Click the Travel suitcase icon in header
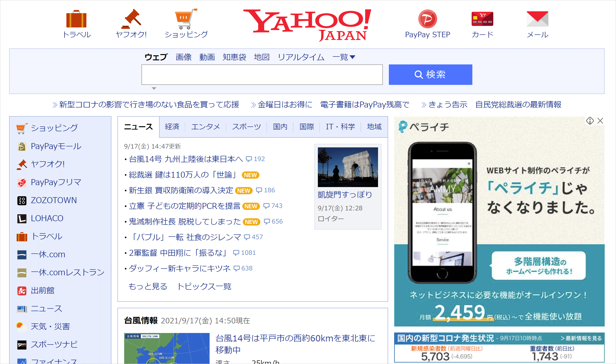The width and height of the screenshot is (616, 364). [76, 19]
